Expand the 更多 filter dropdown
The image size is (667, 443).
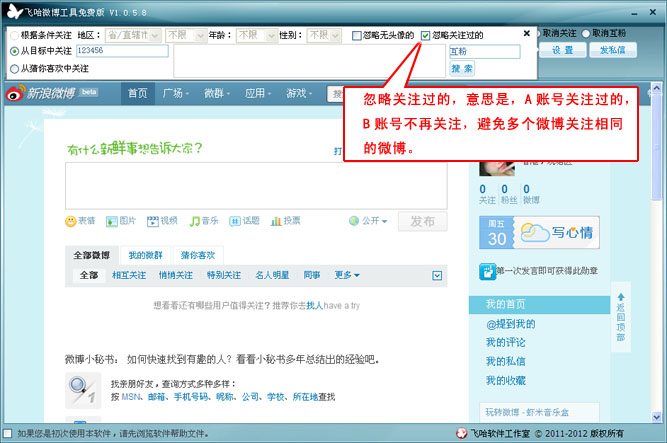pos(347,275)
